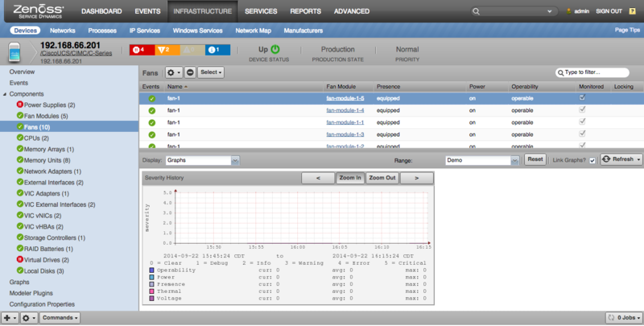Click the orange error events indicator
The image size is (644, 326).
tap(167, 50)
